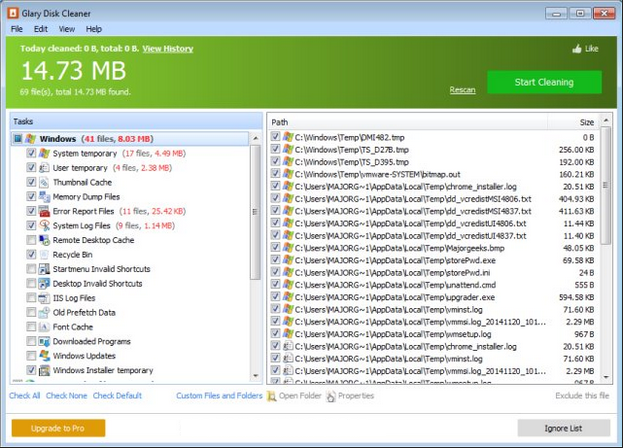Click file list scroll up arrow
The image size is (623, 448).
click(606, 120)
